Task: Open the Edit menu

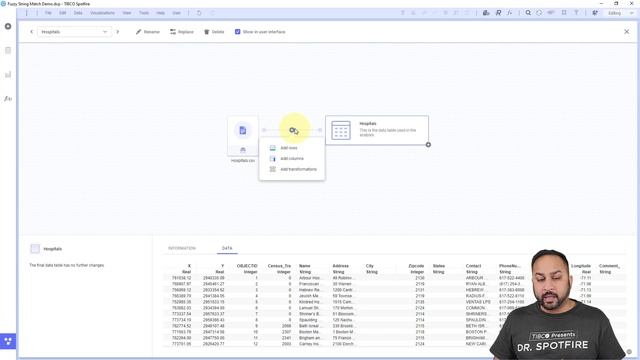Action: coord(62,13)
